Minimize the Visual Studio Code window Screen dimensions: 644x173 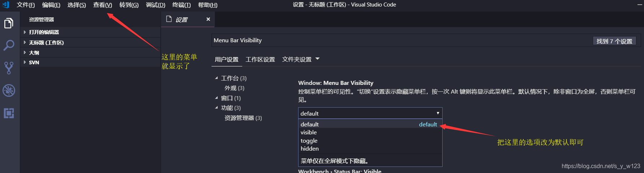[640, 5]
